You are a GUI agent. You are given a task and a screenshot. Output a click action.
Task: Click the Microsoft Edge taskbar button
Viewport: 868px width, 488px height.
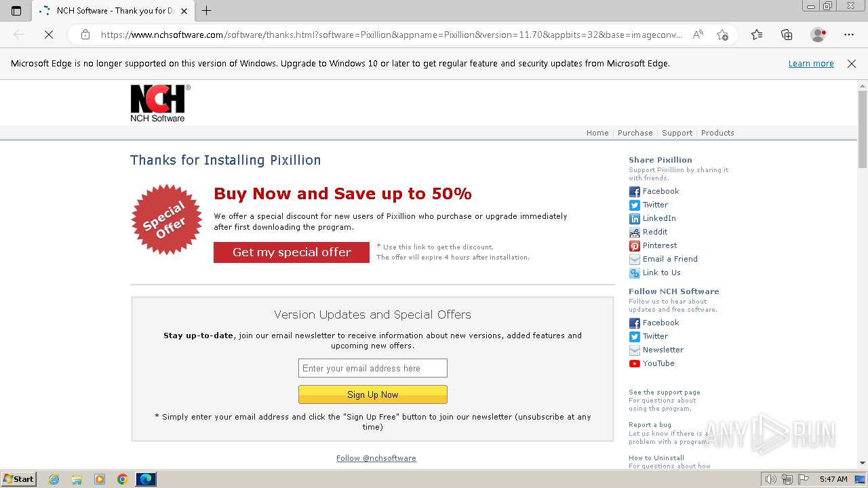coord(146,479)
